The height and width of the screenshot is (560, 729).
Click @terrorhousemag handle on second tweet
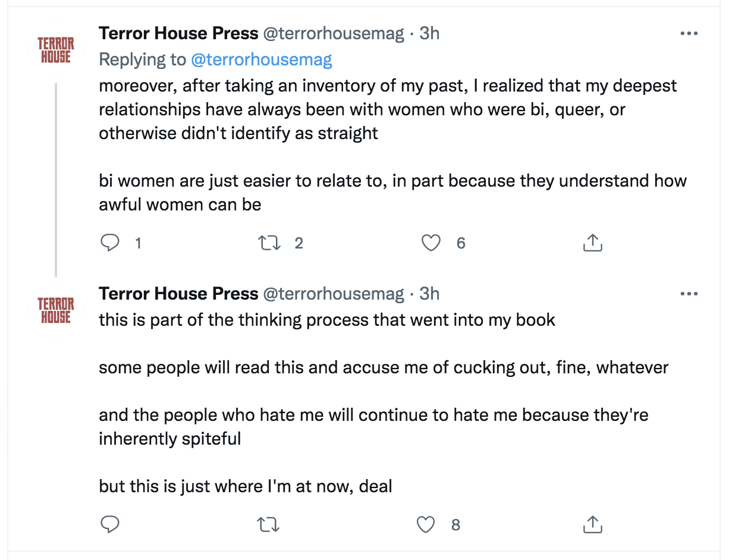coord(333,293)
